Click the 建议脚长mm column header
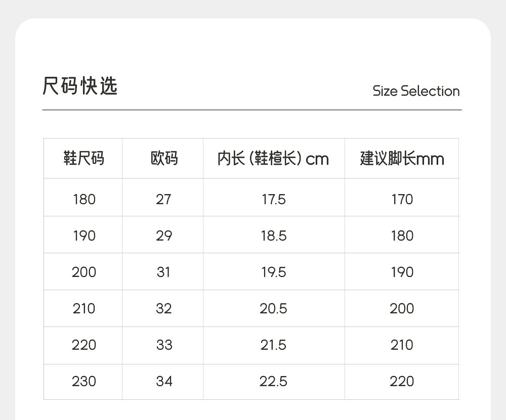This screenshot has height=420, width=506. pyautogui.click(x=402, y=159)
